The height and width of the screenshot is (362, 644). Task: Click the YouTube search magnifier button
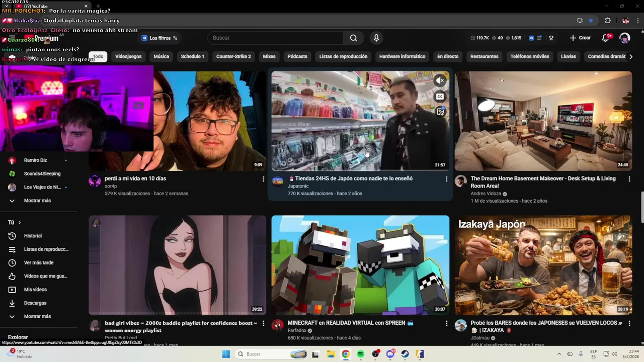[x=353, y=38]
